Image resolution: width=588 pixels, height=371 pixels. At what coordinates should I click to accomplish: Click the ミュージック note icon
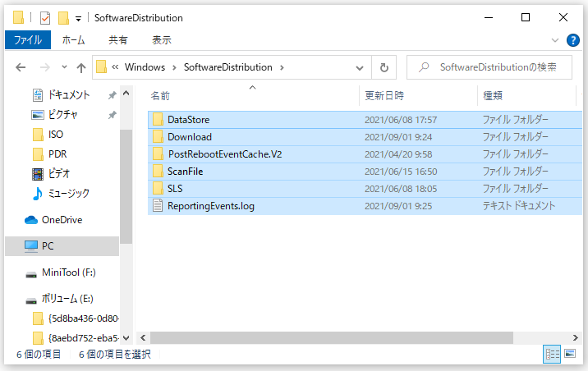[x=38, y=194]
